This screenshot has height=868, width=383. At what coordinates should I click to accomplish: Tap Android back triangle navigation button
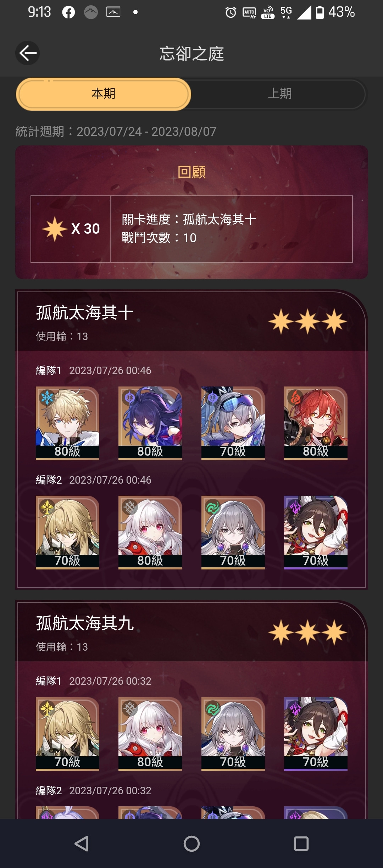tap(82, 844)
